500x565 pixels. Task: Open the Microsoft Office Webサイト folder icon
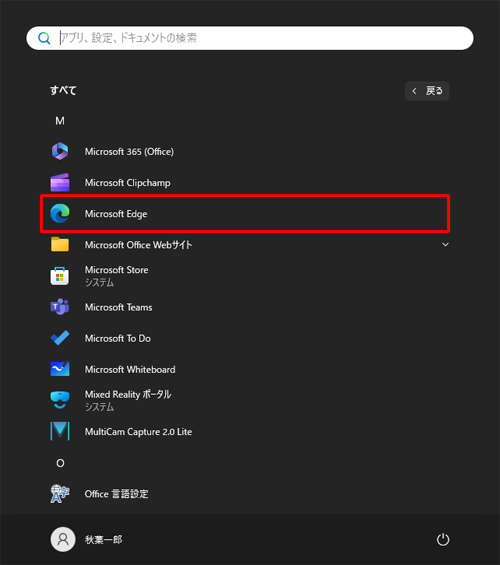click(60, 244)
